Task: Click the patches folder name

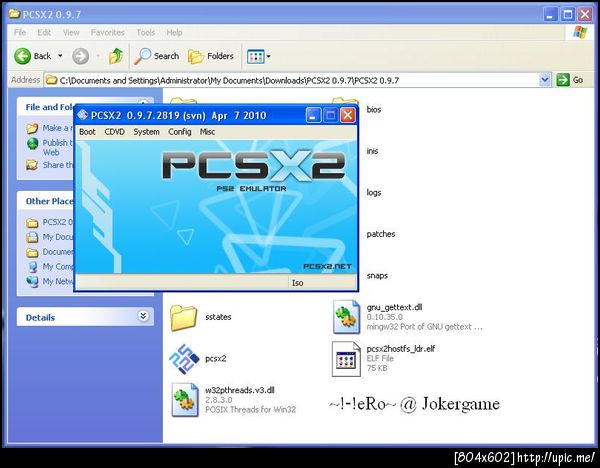Action: (380, 234)
